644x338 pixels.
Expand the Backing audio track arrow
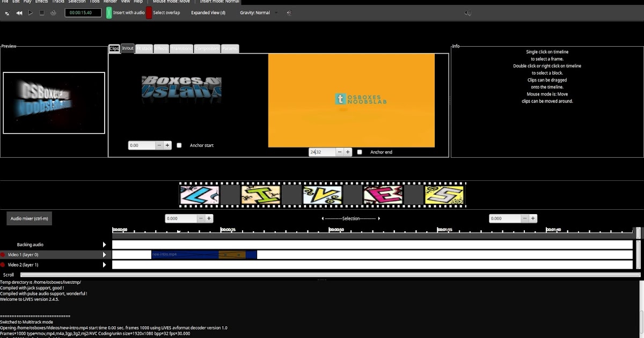tap(105, 245)
